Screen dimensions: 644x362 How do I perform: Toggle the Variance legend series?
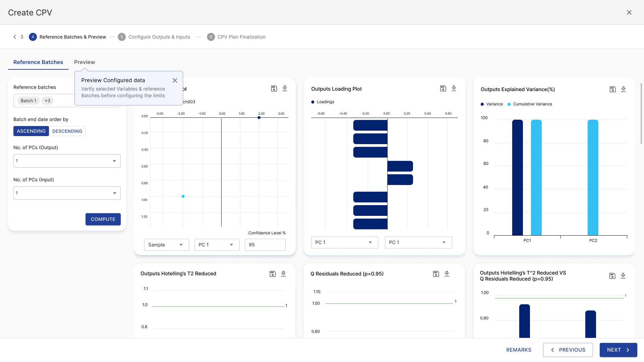(492, 104)
